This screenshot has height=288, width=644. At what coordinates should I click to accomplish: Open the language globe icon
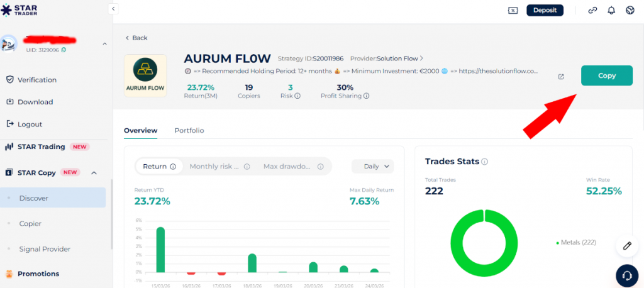click(x=630, y=10)
